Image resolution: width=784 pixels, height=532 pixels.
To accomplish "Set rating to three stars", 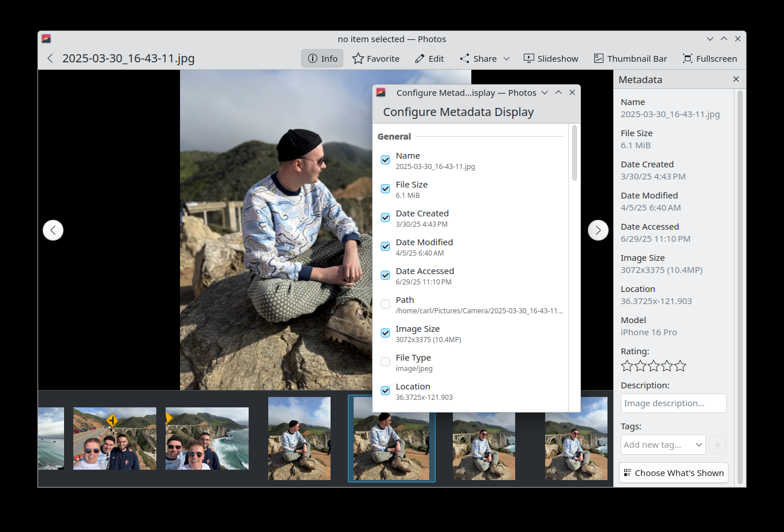I will click(654, 366).
